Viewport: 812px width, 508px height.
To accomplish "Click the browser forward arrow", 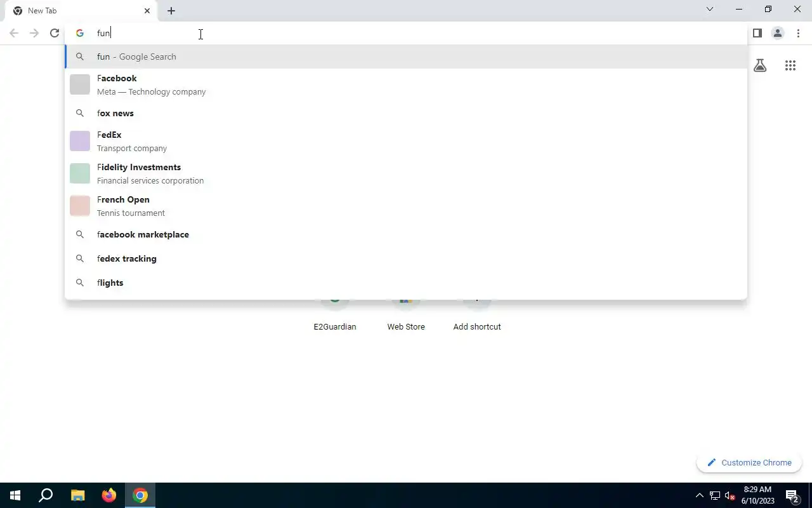I will click(34, 33).
